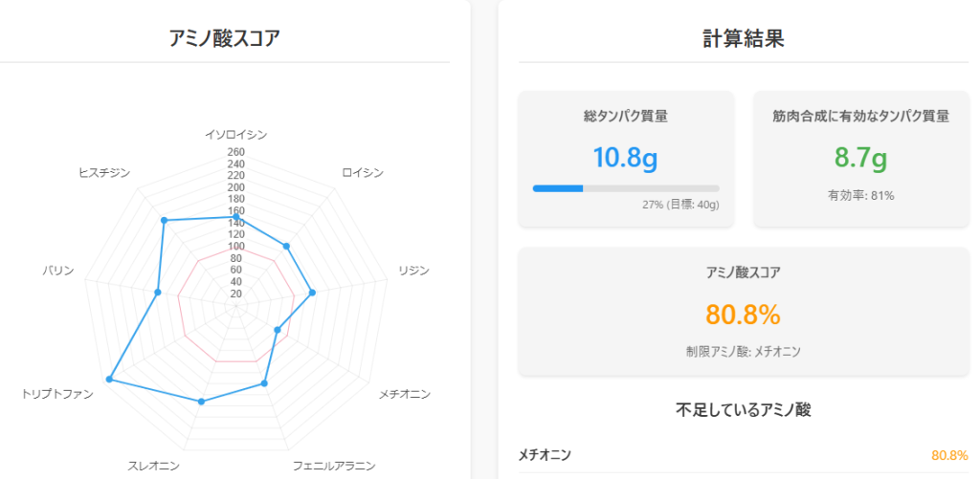Click the 10.8g total protein value

pyautogui.click(x=626, y=158)
